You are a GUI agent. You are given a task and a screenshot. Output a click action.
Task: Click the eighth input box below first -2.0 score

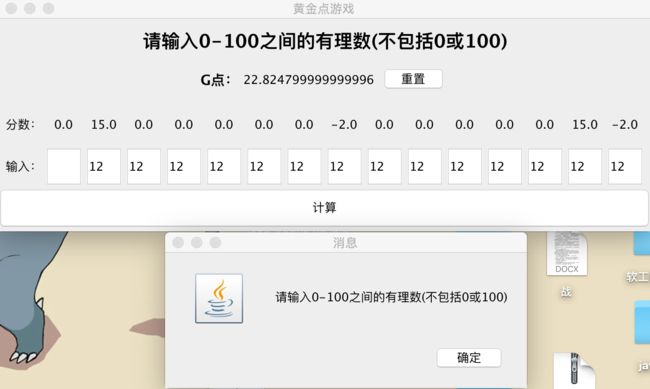click(344, 167)
